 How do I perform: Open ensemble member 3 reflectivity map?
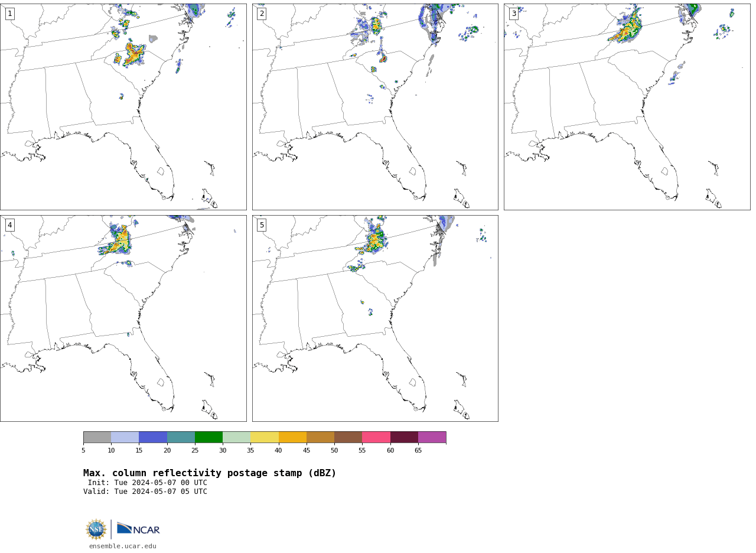point(627,107)
